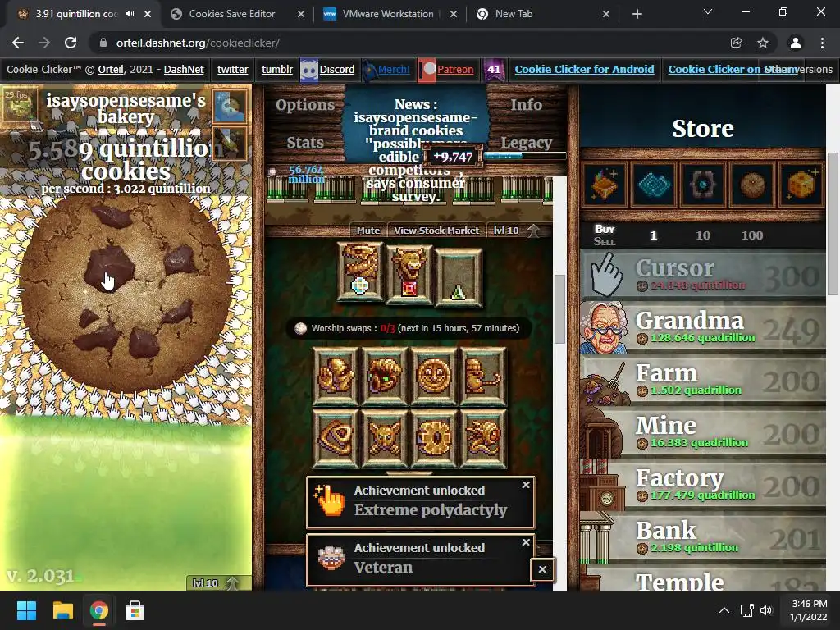Open the Stats menu
This screenshot has width=840, height=630.
click(x=305, y=143)
